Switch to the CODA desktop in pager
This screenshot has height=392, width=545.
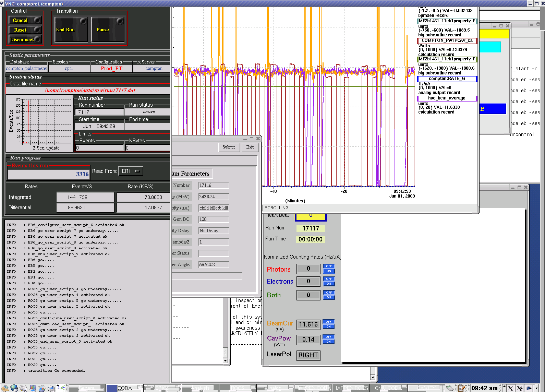[124, 388]
